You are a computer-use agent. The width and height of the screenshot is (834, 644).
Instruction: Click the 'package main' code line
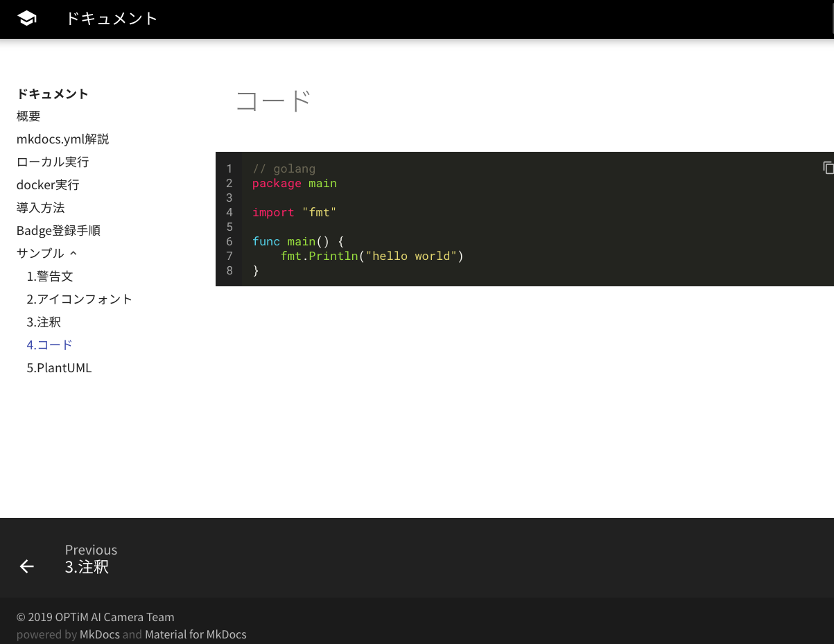[295, 183]
